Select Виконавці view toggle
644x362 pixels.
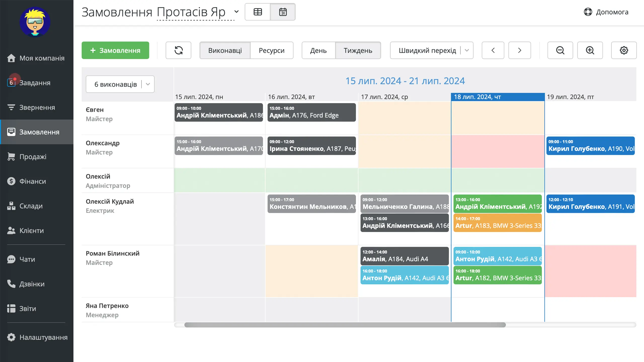pos(225,50)
